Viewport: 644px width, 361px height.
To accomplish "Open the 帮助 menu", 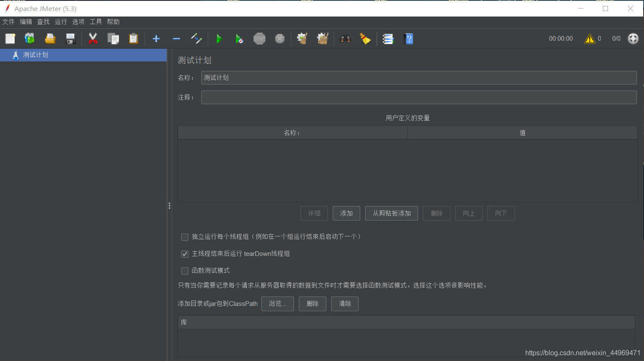I will 113,22.
